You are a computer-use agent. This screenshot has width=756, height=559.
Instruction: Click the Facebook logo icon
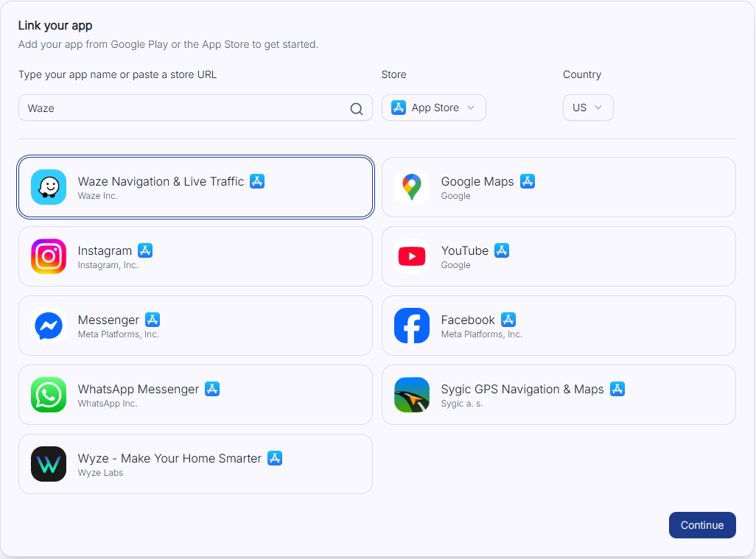tap(412, 326)
